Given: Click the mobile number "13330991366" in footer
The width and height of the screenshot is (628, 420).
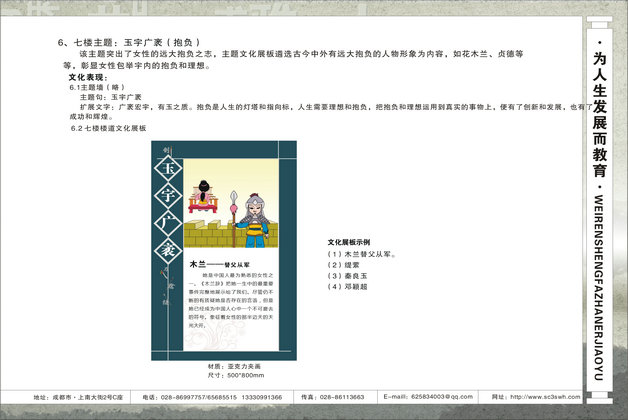Looking at the screenshot, I should point(262,397).
